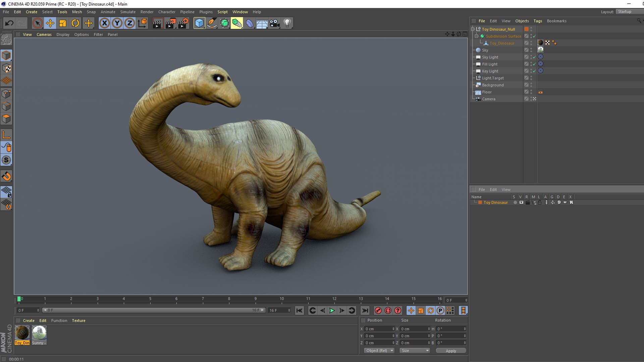The height and width of the screenshot is (362, 644).
Task: Open the Layout Startup dropdown
Action: (630, 12)
